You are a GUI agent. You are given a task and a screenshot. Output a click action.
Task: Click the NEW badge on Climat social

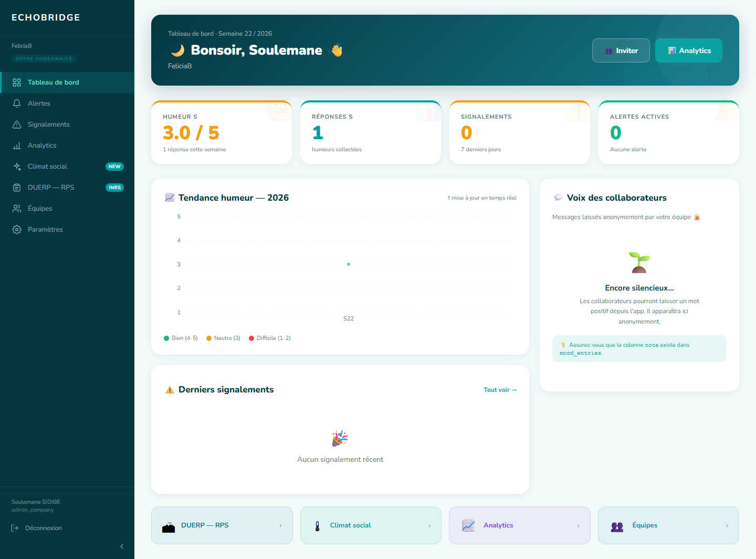click(114, 167)
